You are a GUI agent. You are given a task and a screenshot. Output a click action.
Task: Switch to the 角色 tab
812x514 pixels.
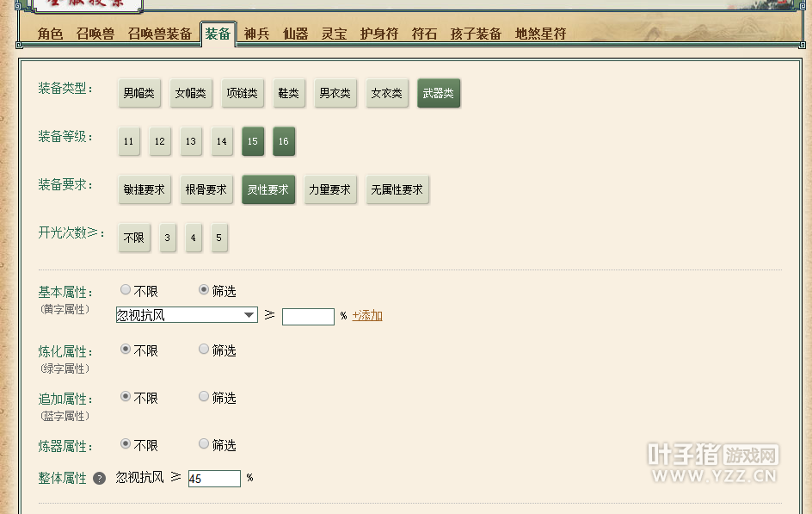50,34
